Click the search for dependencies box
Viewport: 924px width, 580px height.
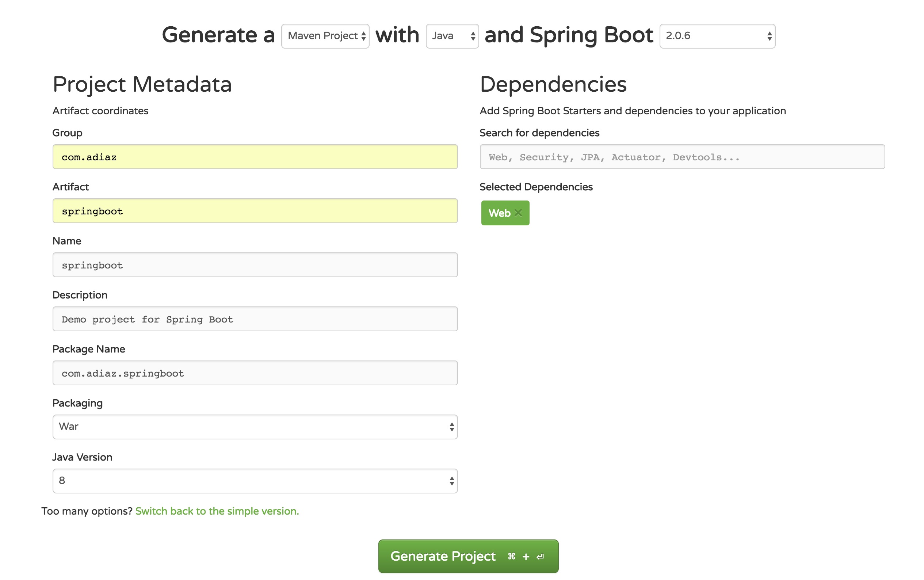(681, 157)
